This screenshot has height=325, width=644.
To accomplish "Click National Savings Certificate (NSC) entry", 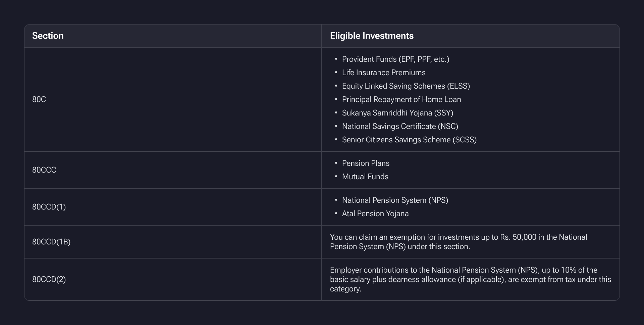I will click(x=400, y=126).
